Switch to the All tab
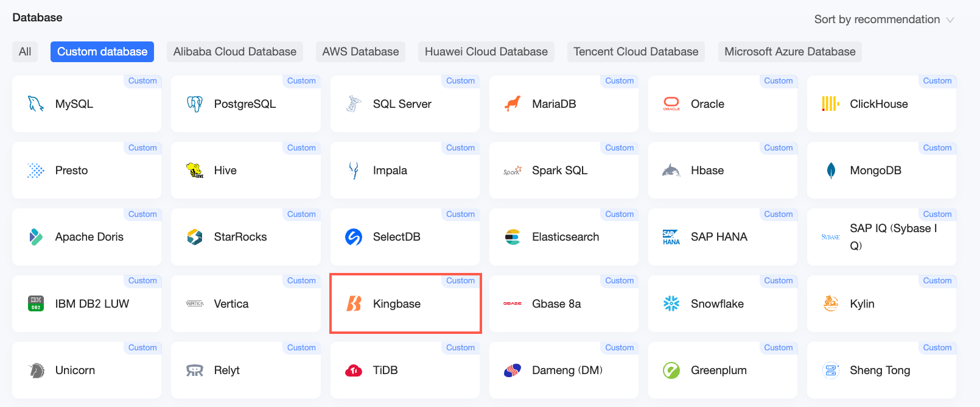This screenshot has width=980, height=407. click(25, 52)
